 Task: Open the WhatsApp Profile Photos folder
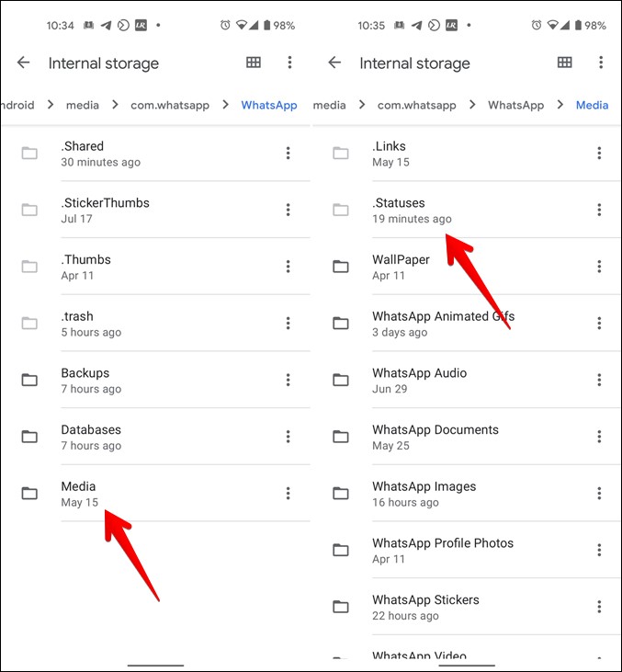tap(442, 550)
